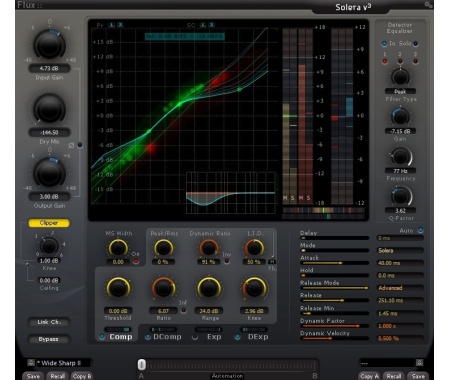This screenshot has height=380, width=450.
Task: Save preset slot B
Action: coord(418,376)
